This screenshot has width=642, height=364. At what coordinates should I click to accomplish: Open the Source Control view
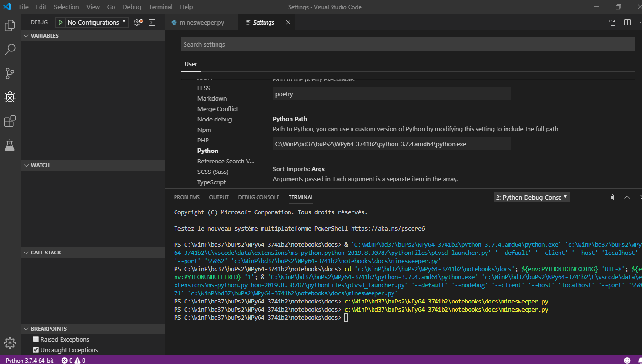(x=10, y=73)
